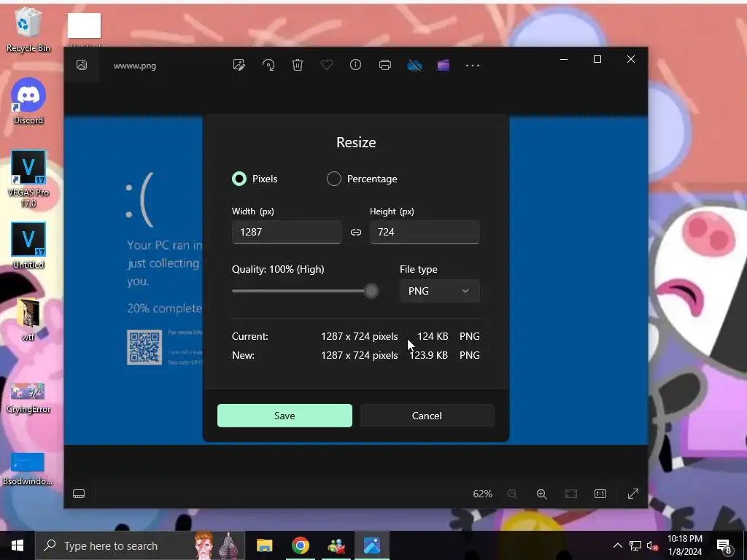This screenshot has height=560, width=747.
Task: Maximize the Photos window
Action: pos(597,59)
